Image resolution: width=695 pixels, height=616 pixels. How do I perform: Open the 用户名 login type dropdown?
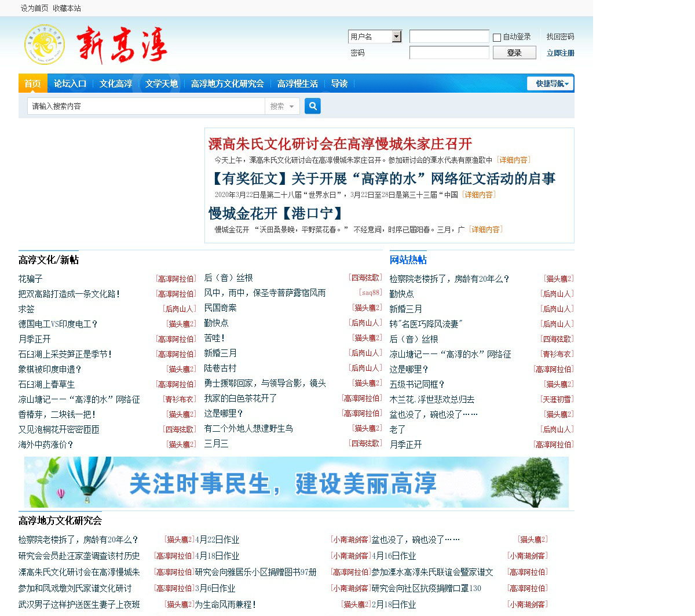point(396,37)
